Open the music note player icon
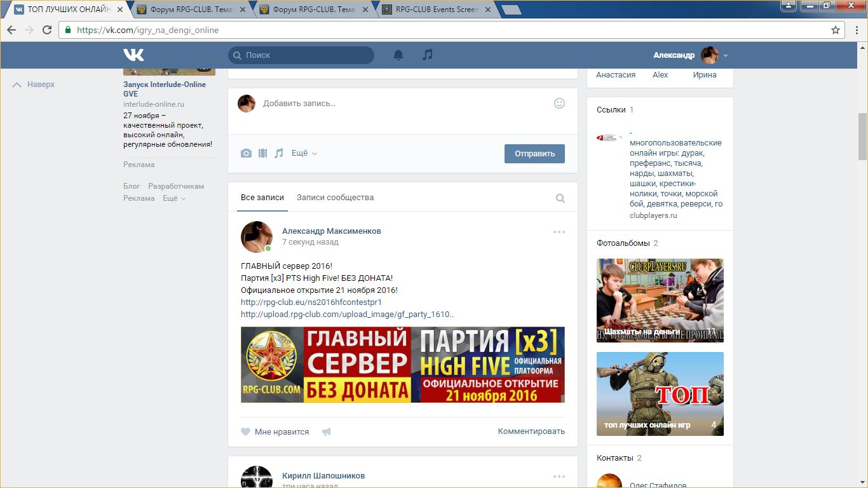The height and width of the screenshot is (488, 868). [x=428, y=55]
